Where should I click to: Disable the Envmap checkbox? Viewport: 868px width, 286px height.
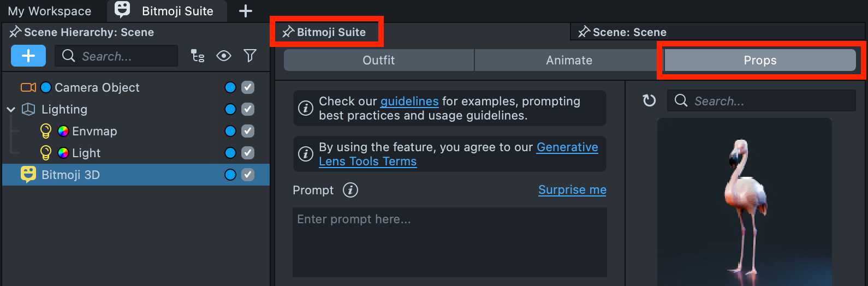tap(248, 131)
